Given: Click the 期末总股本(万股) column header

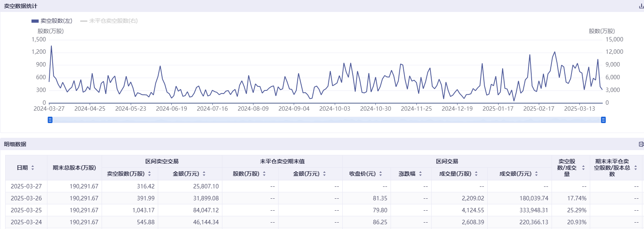Looking at the screenshot, I should pyautogui.click(x=74, y=168).
